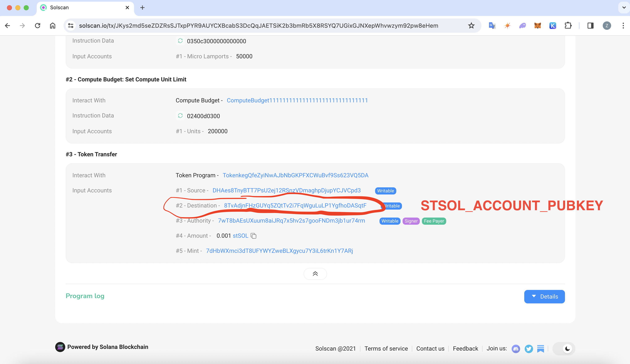Collapse the instruction list with the chevron
The height and width of the screenshot is (364, 630).
315,274
